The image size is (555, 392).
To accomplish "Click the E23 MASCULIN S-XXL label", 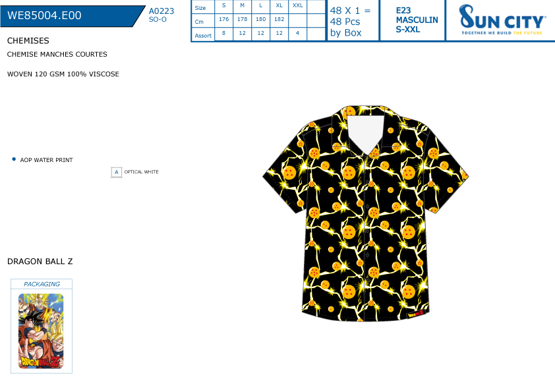I will tap(417, 20).
